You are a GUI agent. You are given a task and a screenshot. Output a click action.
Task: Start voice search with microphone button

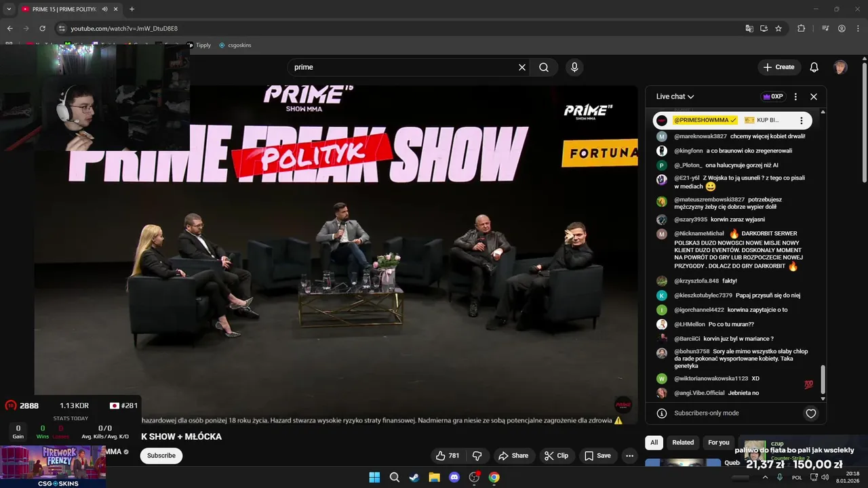(574, 67)
